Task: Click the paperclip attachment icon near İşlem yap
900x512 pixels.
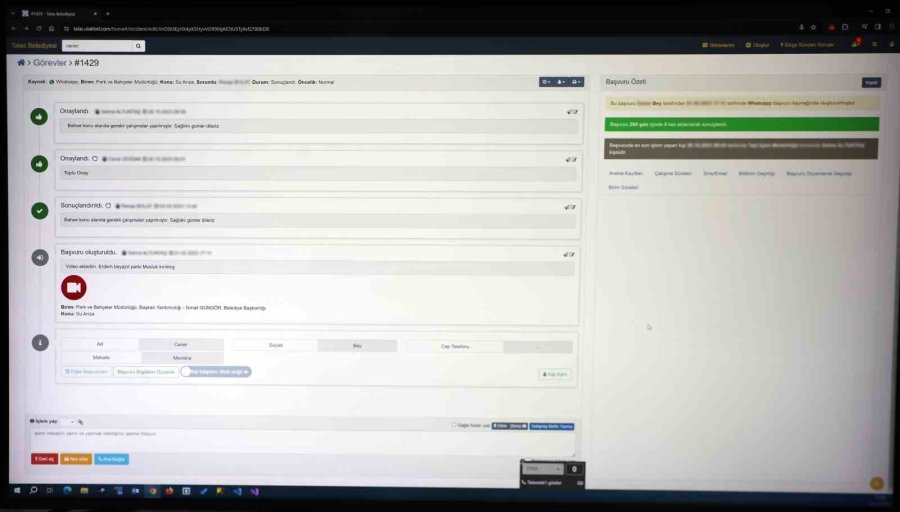Action: (x=81, y=422)
